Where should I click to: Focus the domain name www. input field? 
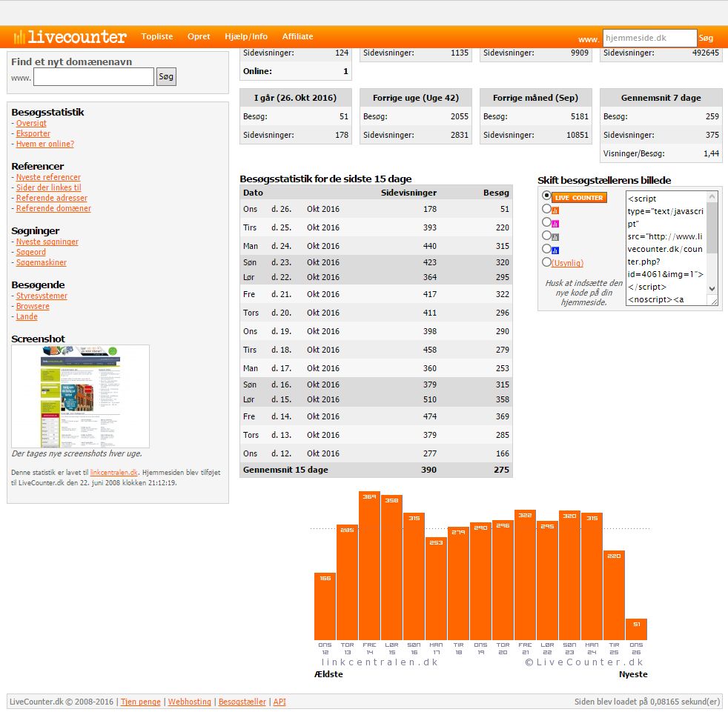[x=94, y=76]
